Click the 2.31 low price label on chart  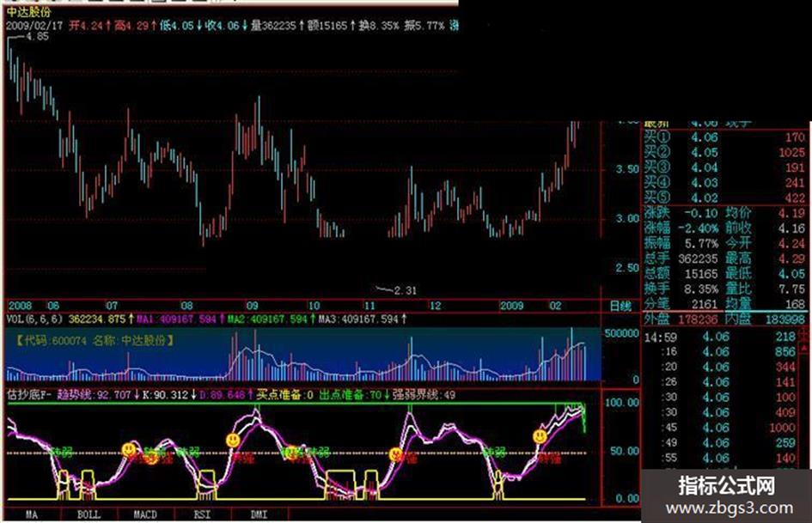point(406,291)
